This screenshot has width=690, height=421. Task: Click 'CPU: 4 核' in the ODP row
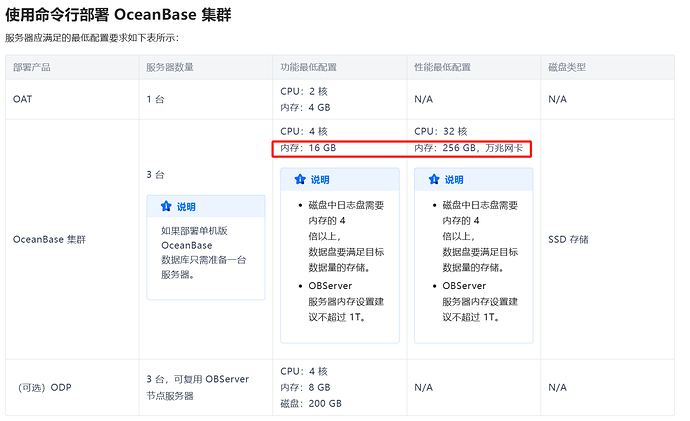coord(304,371)
